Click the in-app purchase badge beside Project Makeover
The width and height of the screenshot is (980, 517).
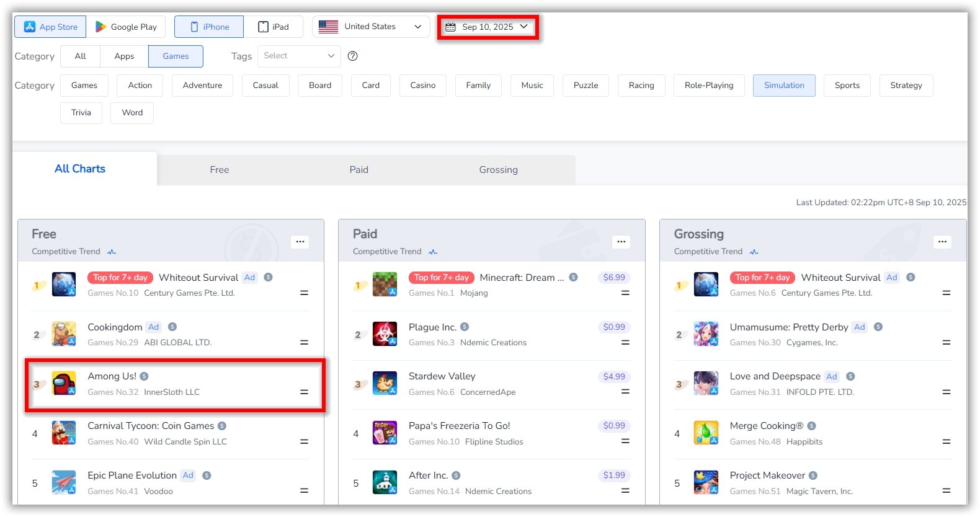point(813,475)
